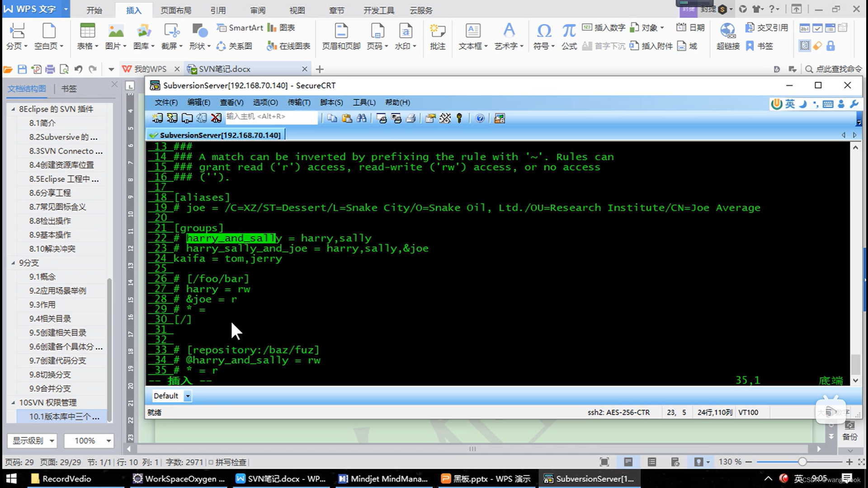Open SmartArt in WPS ribbon
This screenshot has height=488, width=868.
[240, 28]
